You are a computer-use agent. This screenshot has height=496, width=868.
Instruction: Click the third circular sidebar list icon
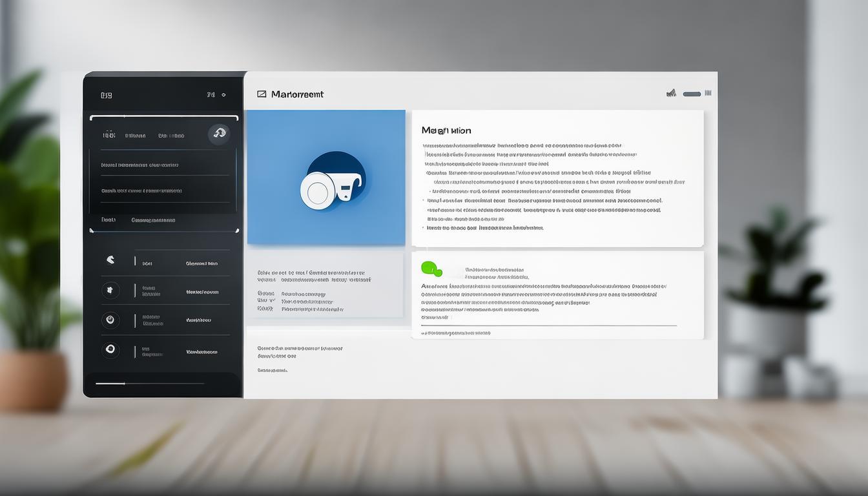pyautogui.click(x=110, y=320)
